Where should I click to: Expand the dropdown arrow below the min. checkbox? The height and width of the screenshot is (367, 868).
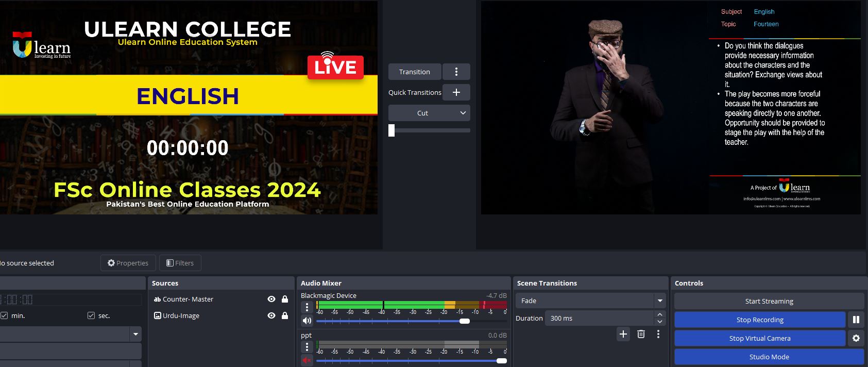pos(135,334)
